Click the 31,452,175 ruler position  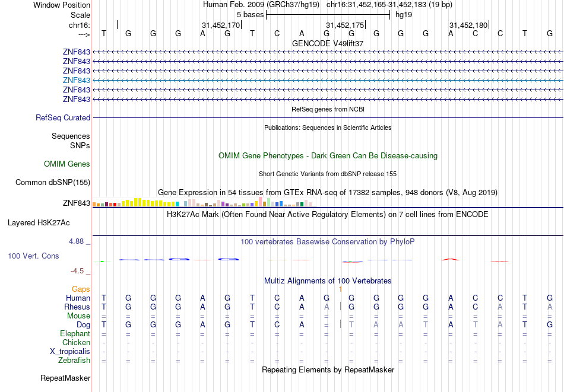coord(345,25)
